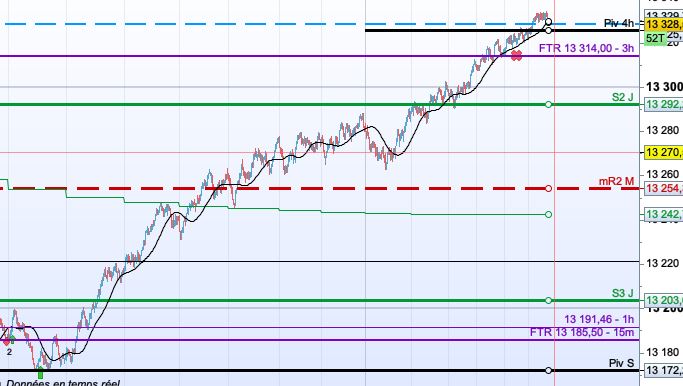Screen dimensions: 683x386
Task: Click the FTR 13 185,50 - 15m label
Action: pos(582,332)
